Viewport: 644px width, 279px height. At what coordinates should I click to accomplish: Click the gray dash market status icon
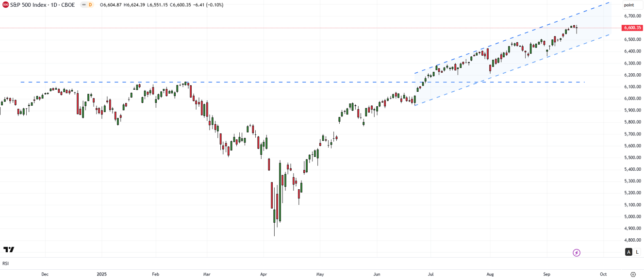tap(83, 5)
